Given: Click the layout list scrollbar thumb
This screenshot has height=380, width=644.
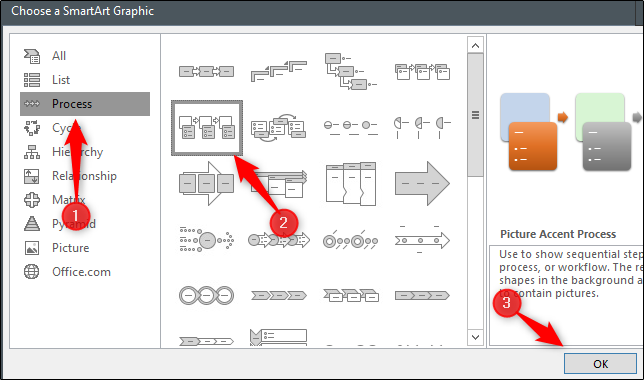Looking at the screenshot, I should tap(476, 115).
